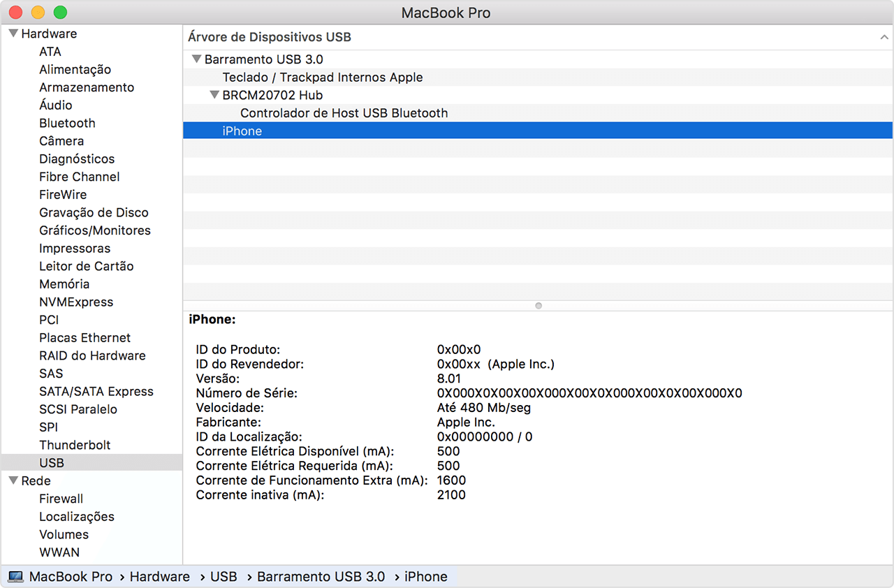Click the iPhone: details heading

(212, 320)
